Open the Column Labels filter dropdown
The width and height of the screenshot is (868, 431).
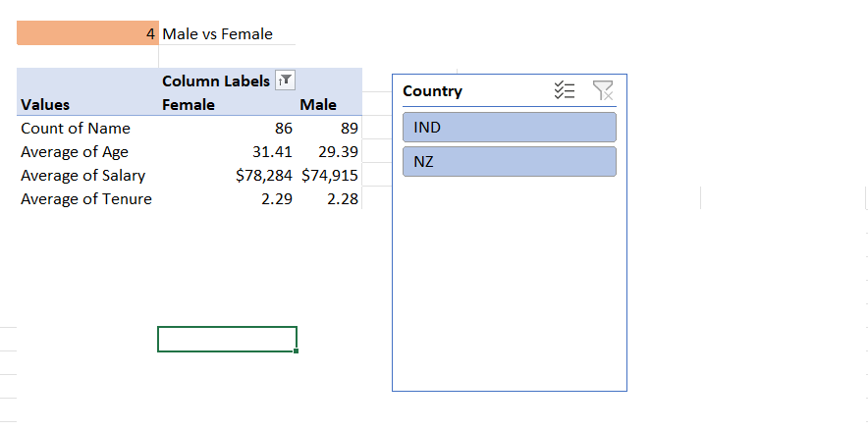[x=285, y=81]
